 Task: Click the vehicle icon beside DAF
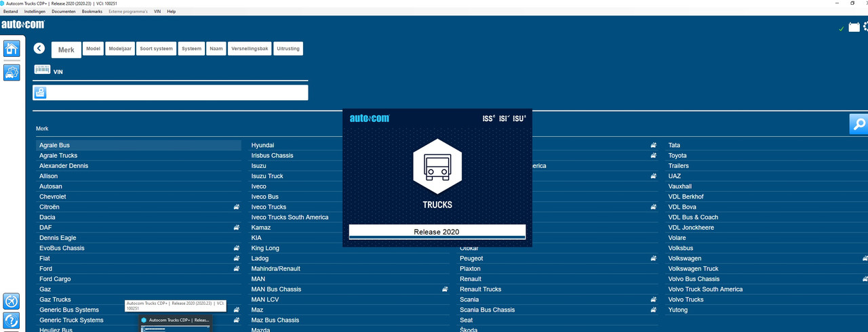[236, 228]
